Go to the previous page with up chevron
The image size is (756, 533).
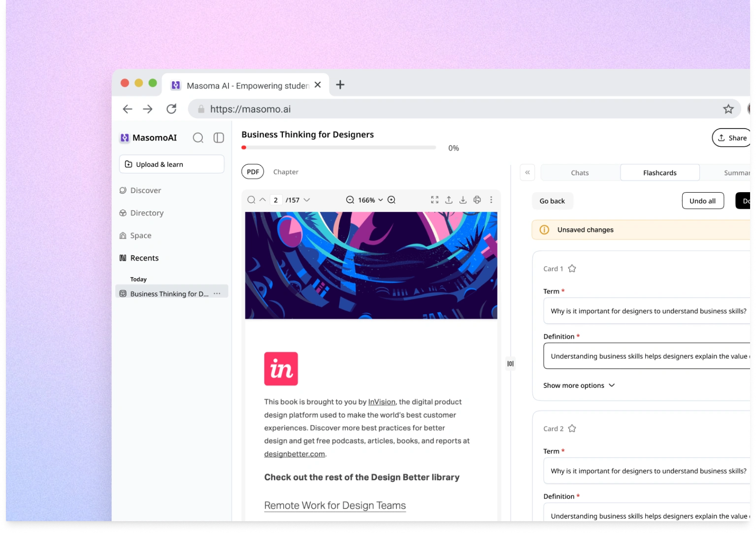tap(263, 200)
